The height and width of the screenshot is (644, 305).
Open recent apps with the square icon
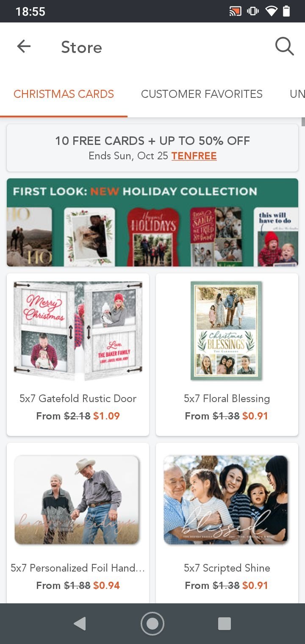(224, 623)
